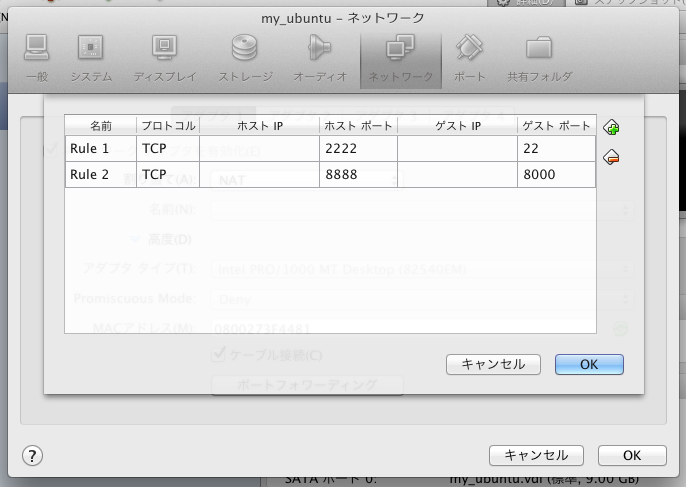Confirm port forwarding rules with blue OK

tap(589, 364)
